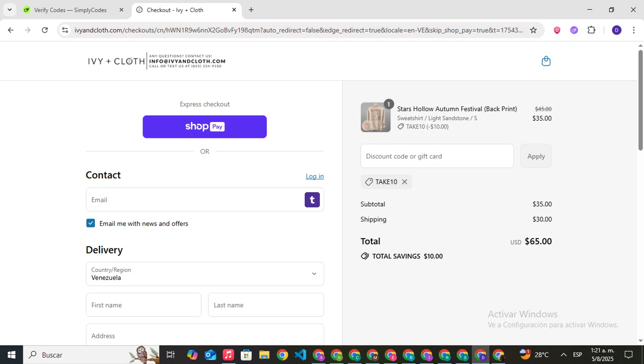Open the Music app on the taskbar
Viewport: 644px width, 364px height.
click(x=228, y=355)
